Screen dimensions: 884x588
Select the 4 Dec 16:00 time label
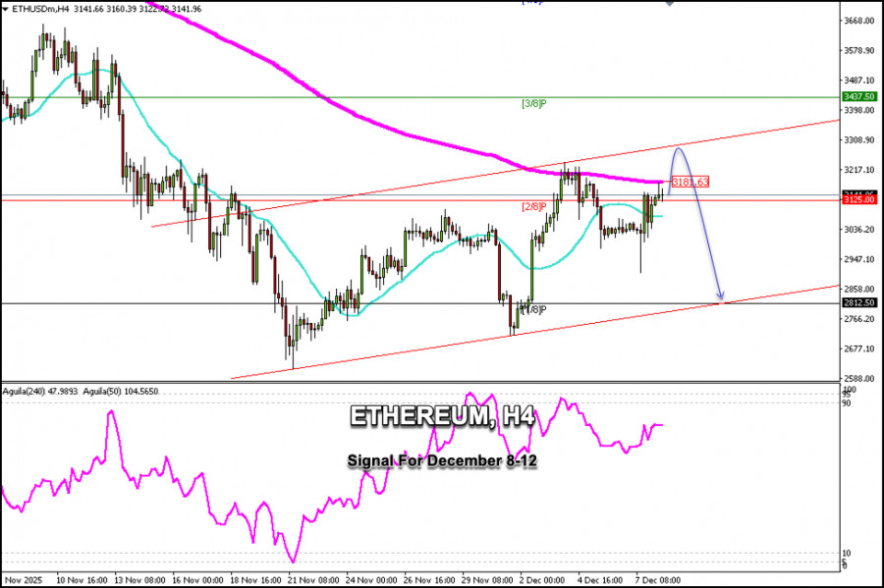pyautogui.click(x=600, y=580)
